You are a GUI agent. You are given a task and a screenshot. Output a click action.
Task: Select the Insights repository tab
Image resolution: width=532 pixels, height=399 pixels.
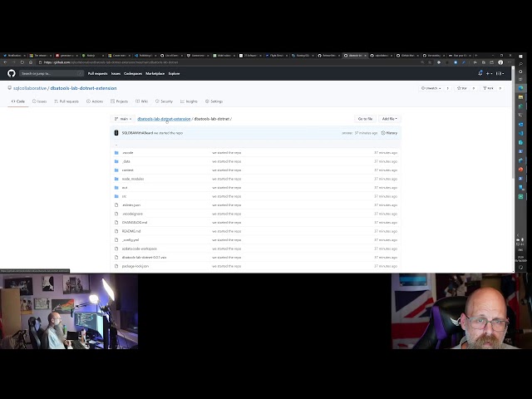click(x=189, y=101)
